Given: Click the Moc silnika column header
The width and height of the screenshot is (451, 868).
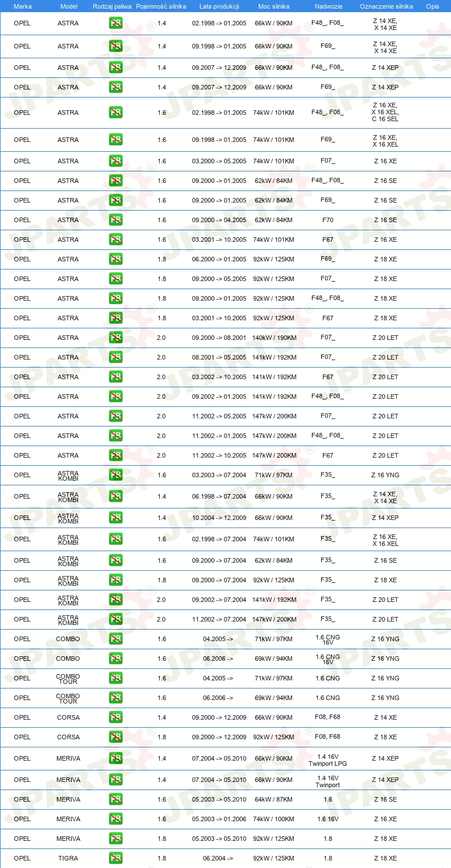Looking at the screenshot, I should click(x=273, y=6).
